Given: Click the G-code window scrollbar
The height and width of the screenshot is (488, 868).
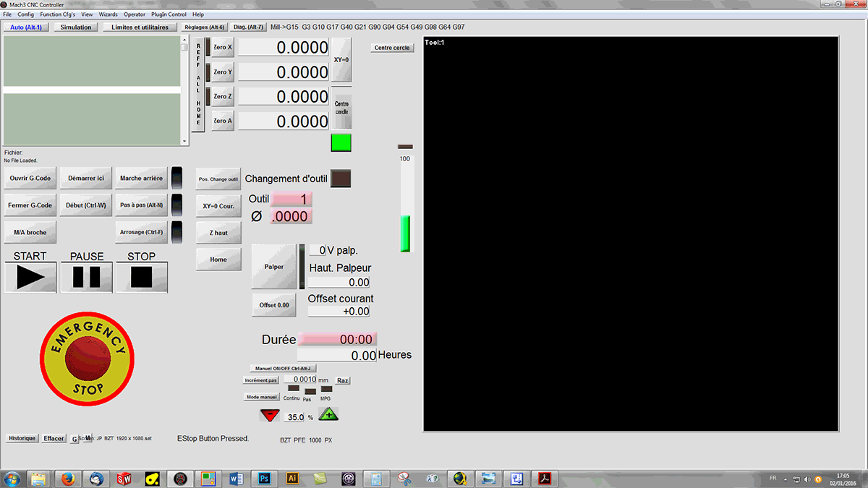Looking at the screenshot, I should (184, 90).
